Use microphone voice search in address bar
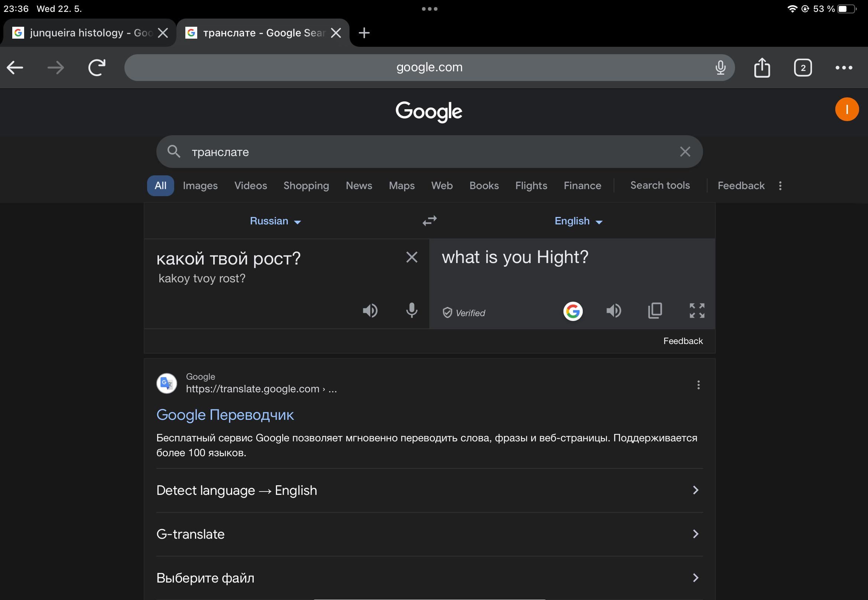868x600 pixels. coord(720,67)
